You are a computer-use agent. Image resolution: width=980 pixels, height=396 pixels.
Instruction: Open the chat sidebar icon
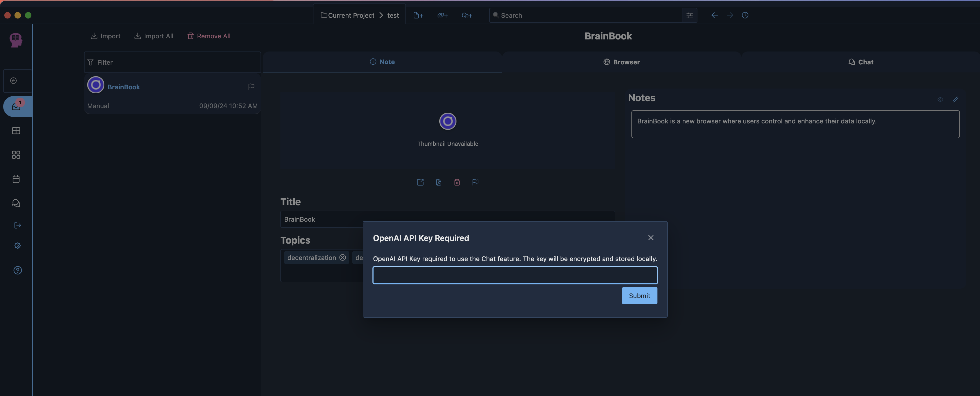coord(16,203)
